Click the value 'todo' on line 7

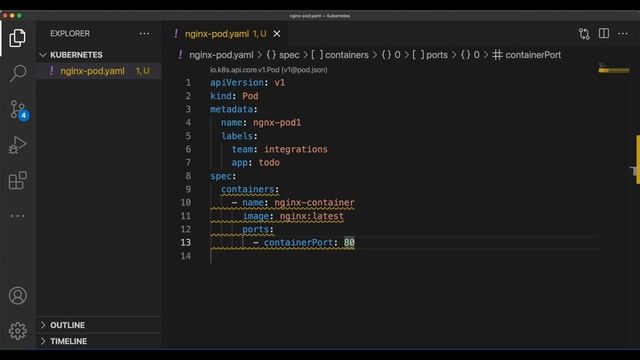click(x=269, y=162)
